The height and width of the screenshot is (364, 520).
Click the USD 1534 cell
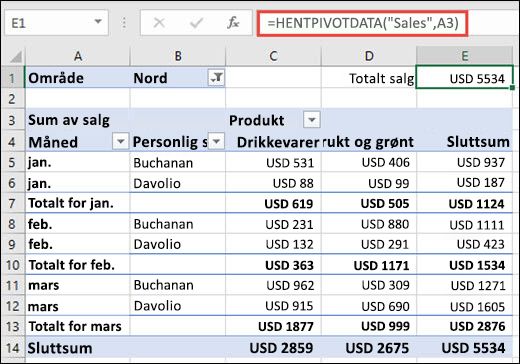[464, 265]
